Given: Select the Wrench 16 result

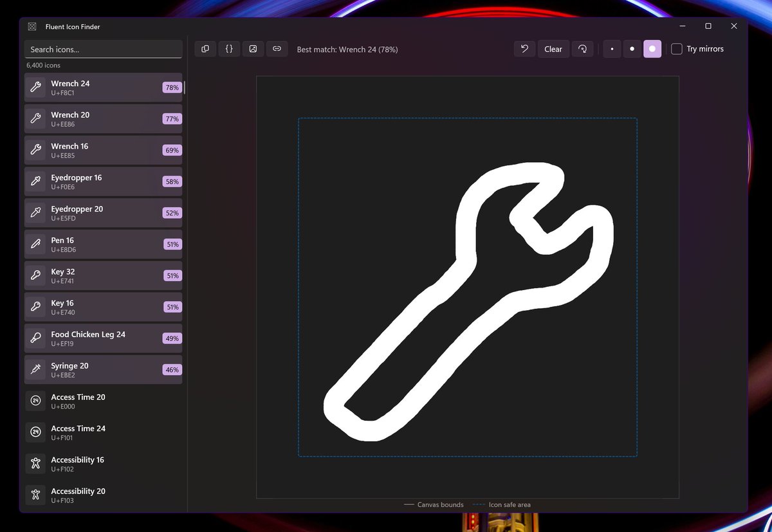Looking at the screenshot, I should pos(103,150).
